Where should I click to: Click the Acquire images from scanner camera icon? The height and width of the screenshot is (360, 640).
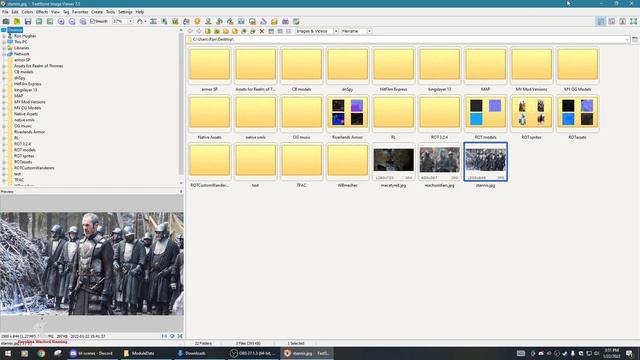6,21
